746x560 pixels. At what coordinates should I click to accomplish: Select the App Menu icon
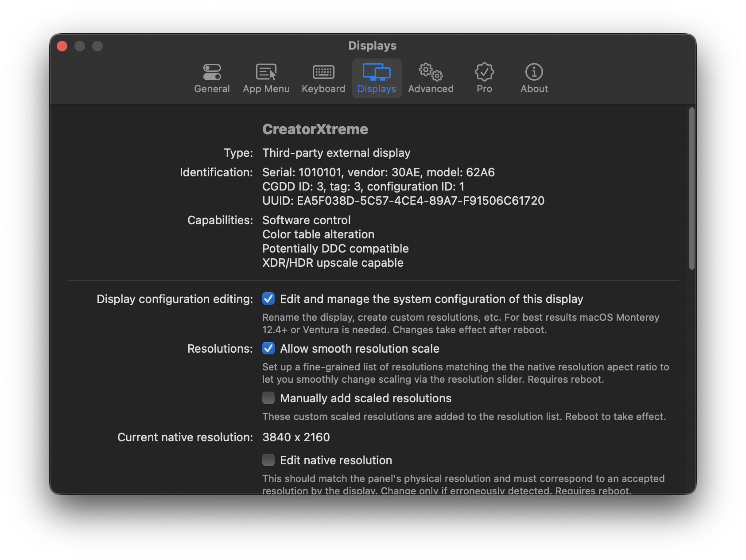(x=266, y=78)
